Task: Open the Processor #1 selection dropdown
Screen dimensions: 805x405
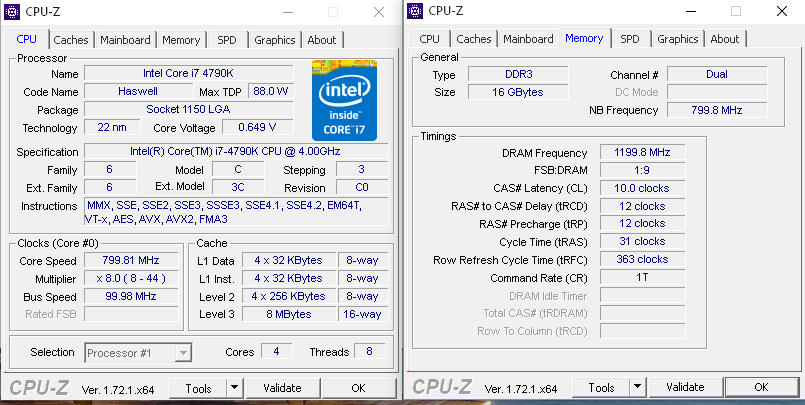Action: (138, 353)
